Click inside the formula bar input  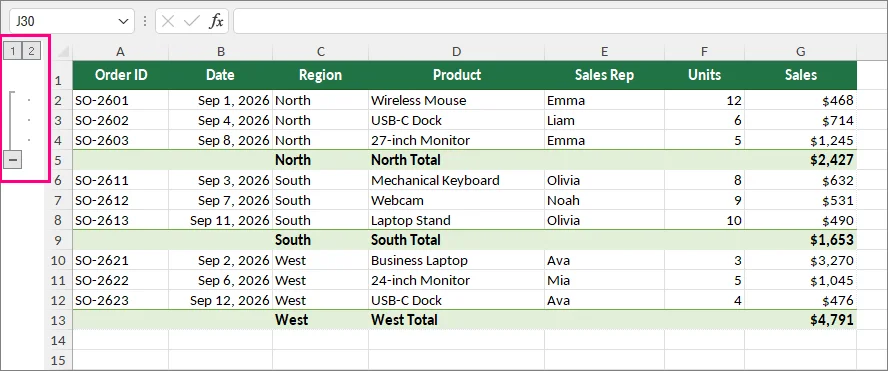560,22
